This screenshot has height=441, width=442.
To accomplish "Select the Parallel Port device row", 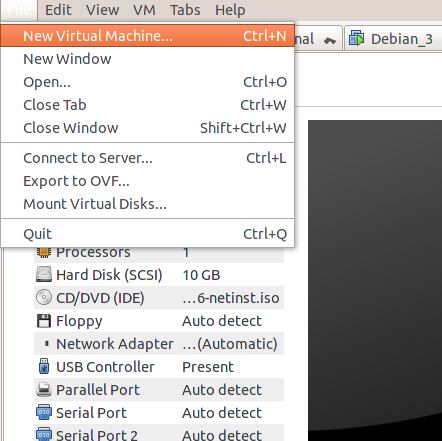I will [159, 390].
